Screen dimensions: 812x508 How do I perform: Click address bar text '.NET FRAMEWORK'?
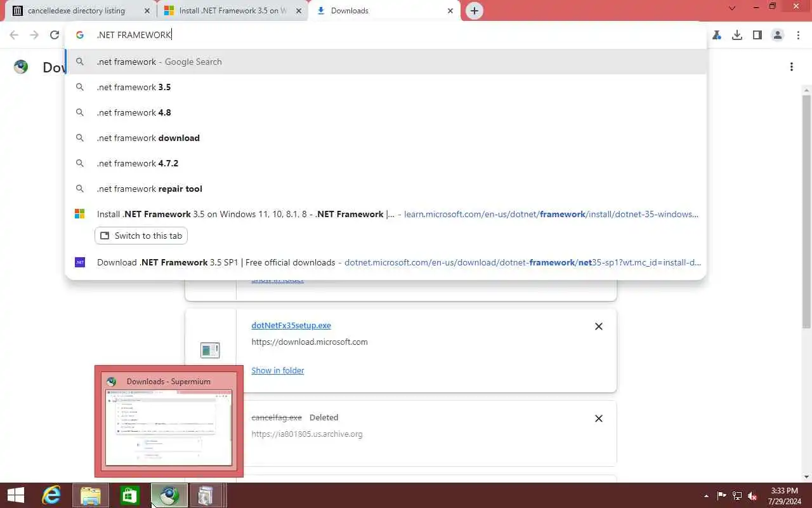pyautogui.click(x=134, y=35)
